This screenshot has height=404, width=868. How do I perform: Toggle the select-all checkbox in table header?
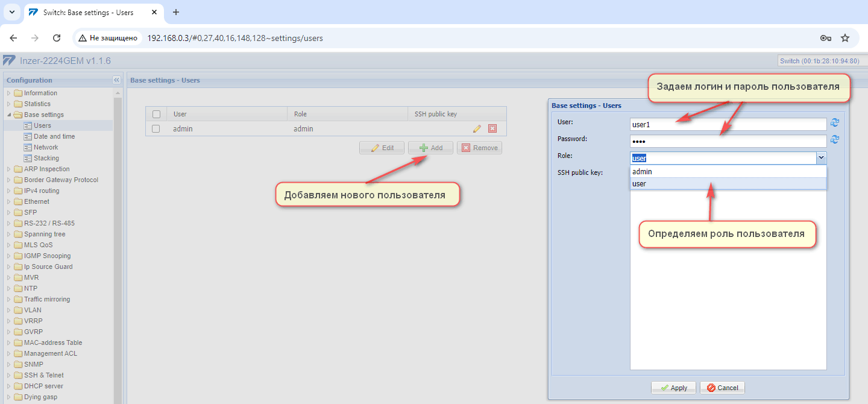156,114
